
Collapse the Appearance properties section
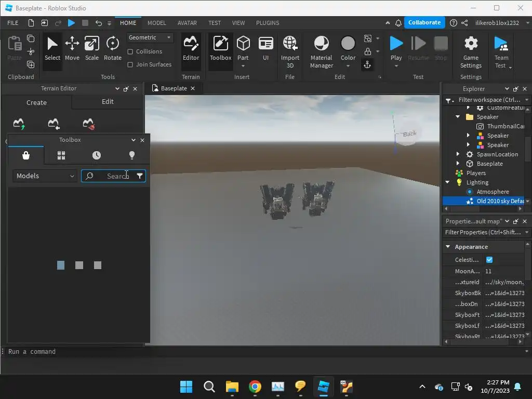448,247
